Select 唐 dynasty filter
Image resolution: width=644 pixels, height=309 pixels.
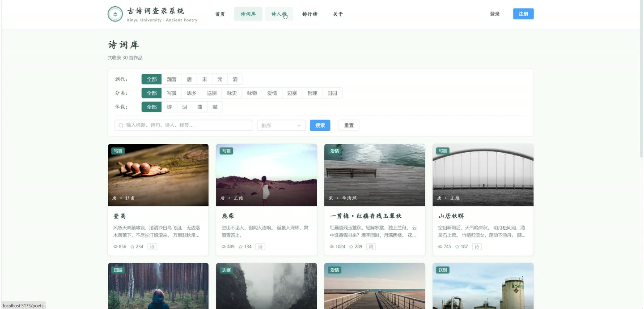(x=189, y=79)
